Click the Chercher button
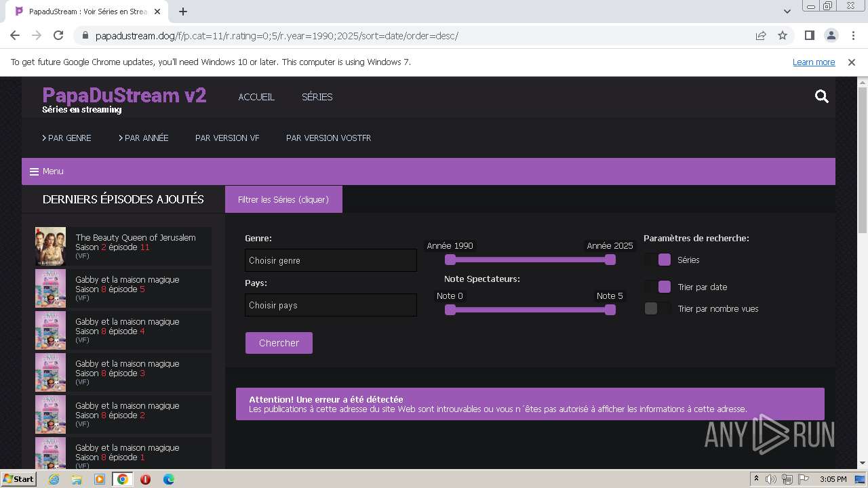 point(279,343)
